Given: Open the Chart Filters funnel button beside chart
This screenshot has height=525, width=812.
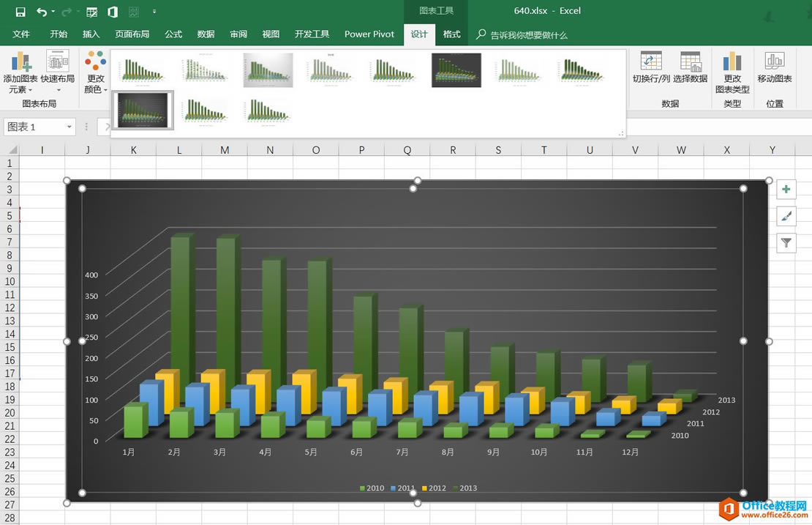Looking at the screenshot, I should pos(786,242).
